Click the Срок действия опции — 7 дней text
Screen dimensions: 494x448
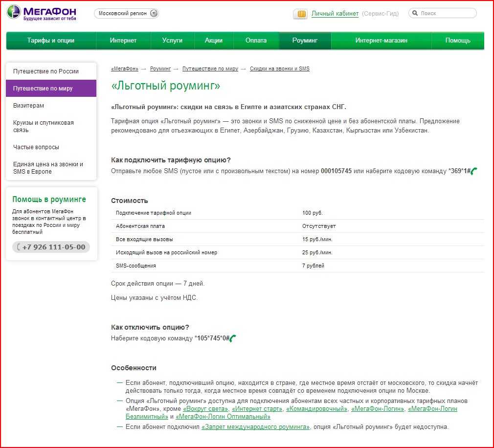[x=157, y=284]
